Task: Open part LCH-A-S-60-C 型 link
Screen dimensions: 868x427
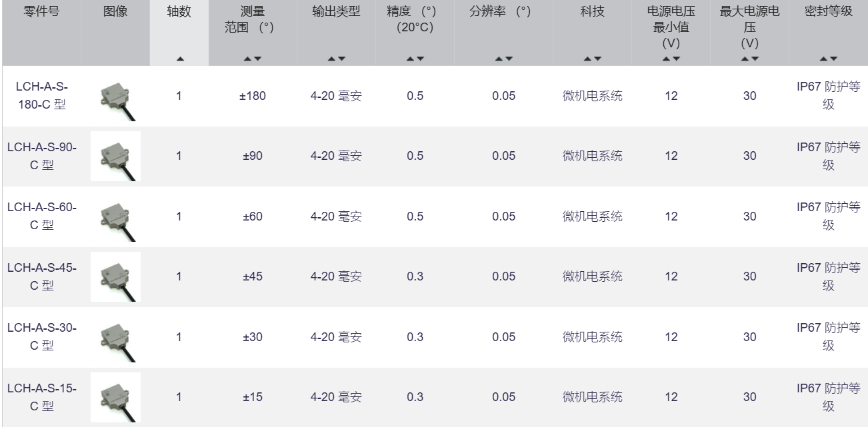Action: point(41,216)
